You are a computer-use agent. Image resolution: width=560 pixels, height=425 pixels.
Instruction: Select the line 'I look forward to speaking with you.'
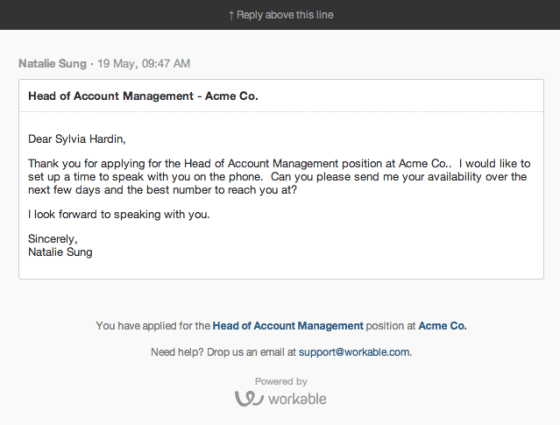pos(119,214)
